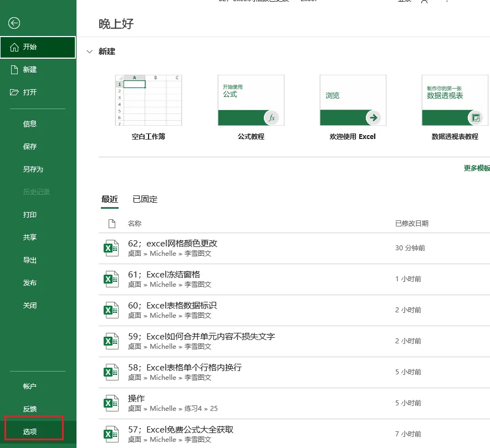Open recent file 57；Excel免费公式大全获取
Image resolution: width=490 pixels, height=448 pixels.
pyautogui.click(x=294, y=434)
